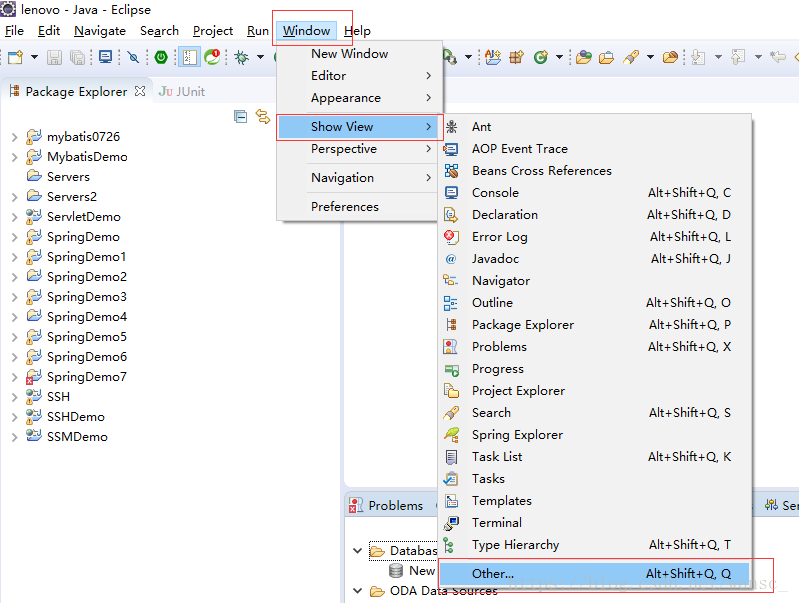Image resolution: width=799 pixels, height=603 pixels.
Task: Click the New wizard toolbar icon
Action: coord(15,57)
